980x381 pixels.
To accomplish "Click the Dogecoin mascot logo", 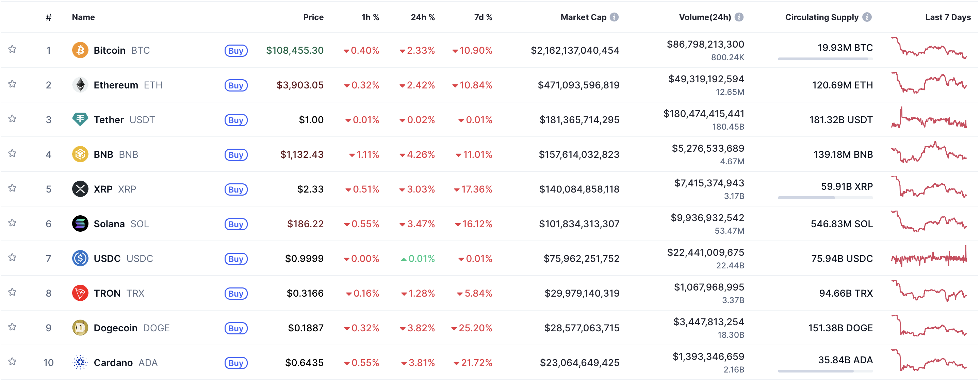I will (80, 328).
